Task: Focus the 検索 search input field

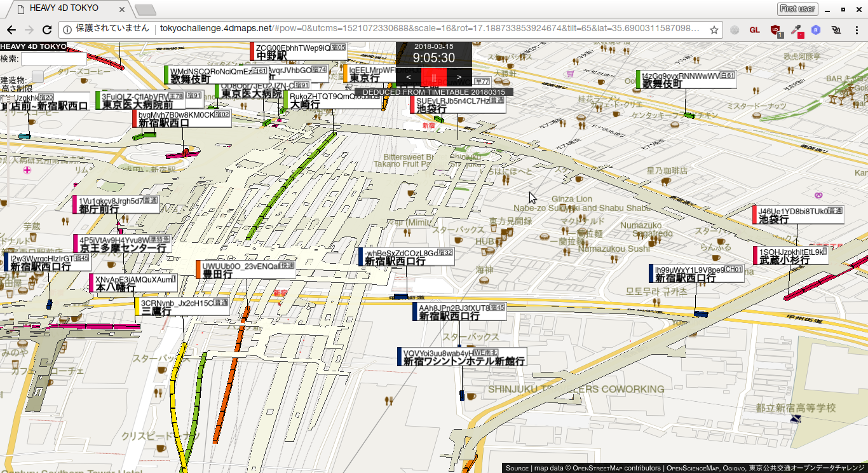Action: click(53, 58)
